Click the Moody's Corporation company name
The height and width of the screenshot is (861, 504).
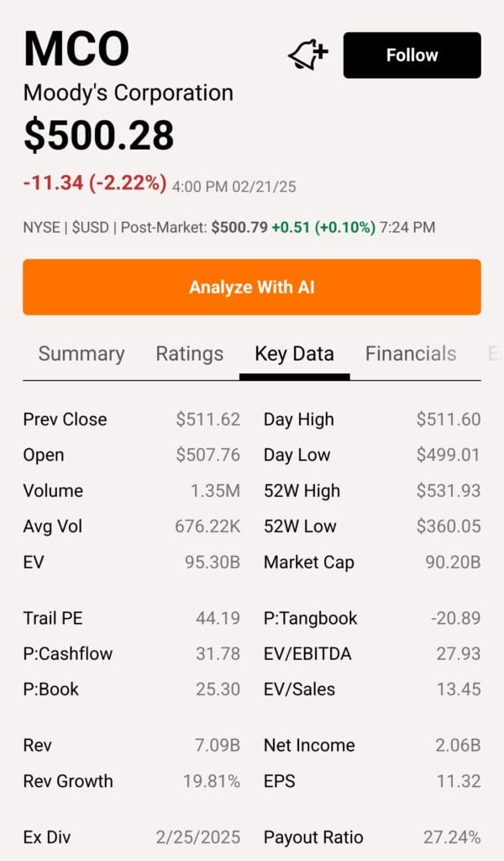(126, 93)
